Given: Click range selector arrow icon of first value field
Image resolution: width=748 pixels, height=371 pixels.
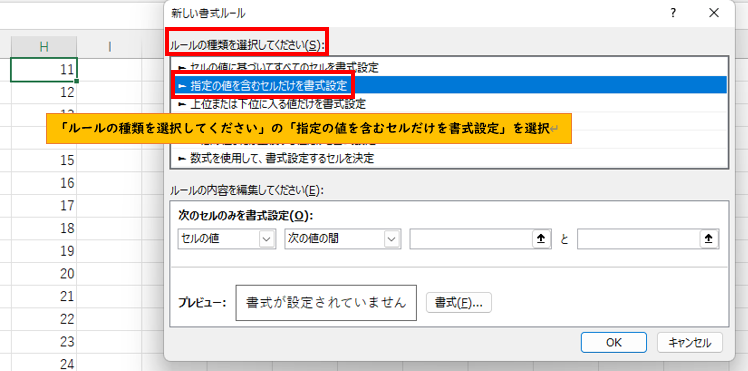Looking at the screenshot, I should click(x=541, y=239).
